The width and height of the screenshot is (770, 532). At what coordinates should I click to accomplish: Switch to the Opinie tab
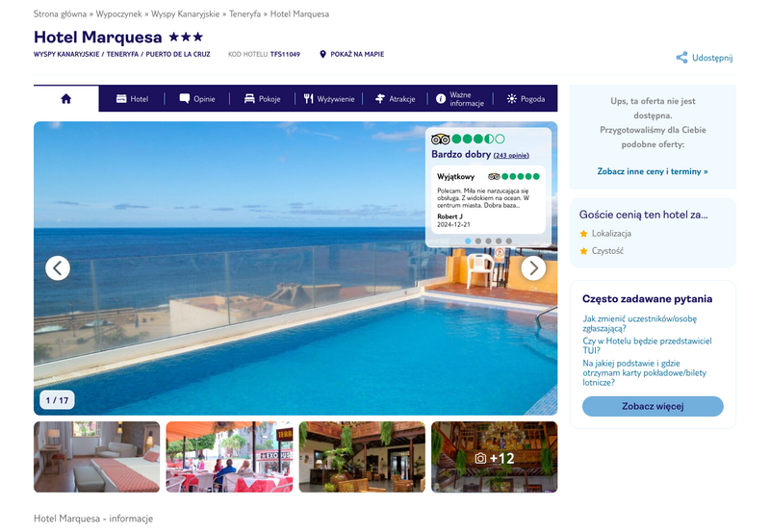pos(197,99)
